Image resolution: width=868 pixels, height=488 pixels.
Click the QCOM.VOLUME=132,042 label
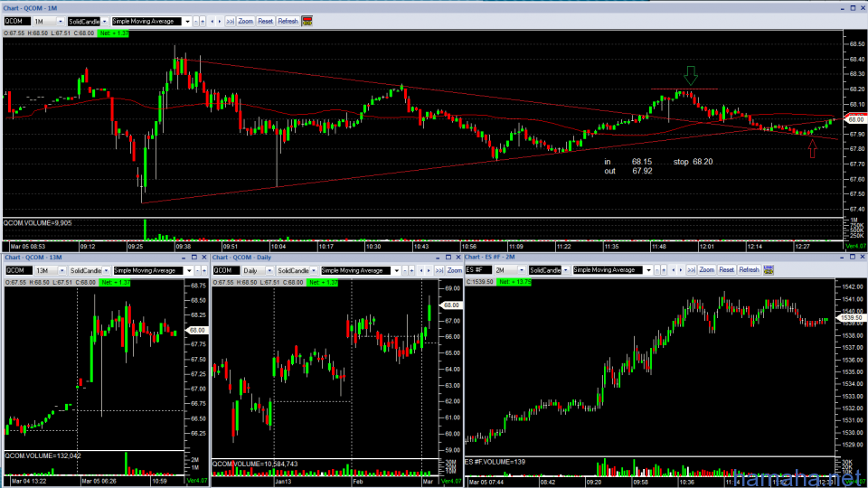[x=43, y=455]
